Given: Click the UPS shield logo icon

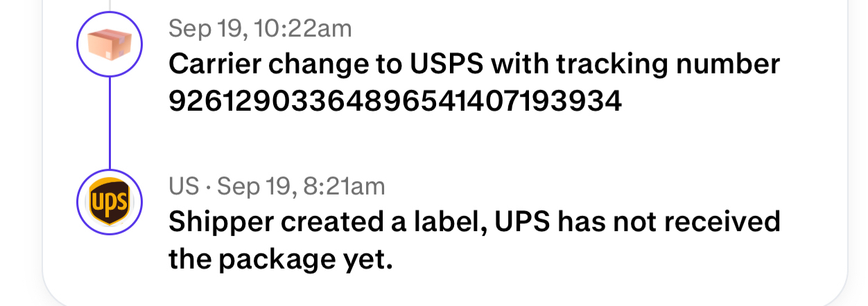Looking at the screenshot, I should (109, 202).
